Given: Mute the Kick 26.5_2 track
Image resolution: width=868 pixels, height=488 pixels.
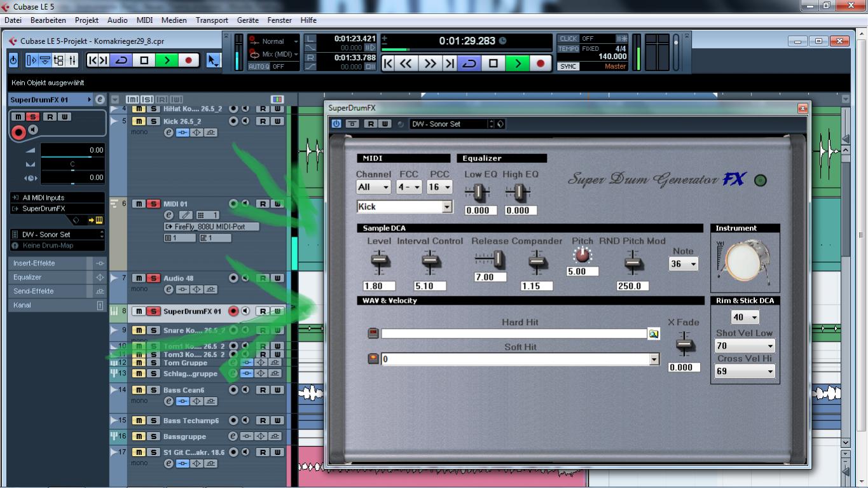Looking at the screenshot, I should 138,121.
